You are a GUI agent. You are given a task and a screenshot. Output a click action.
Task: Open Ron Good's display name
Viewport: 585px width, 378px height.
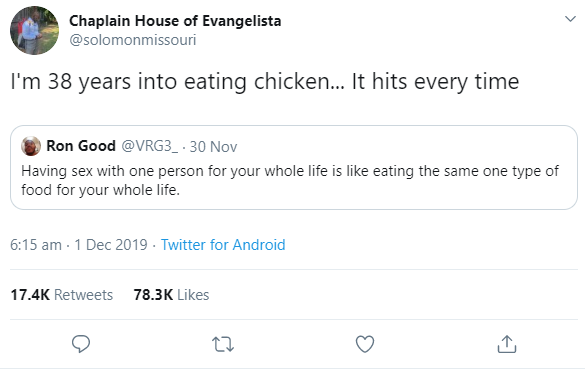coord(81,146)
